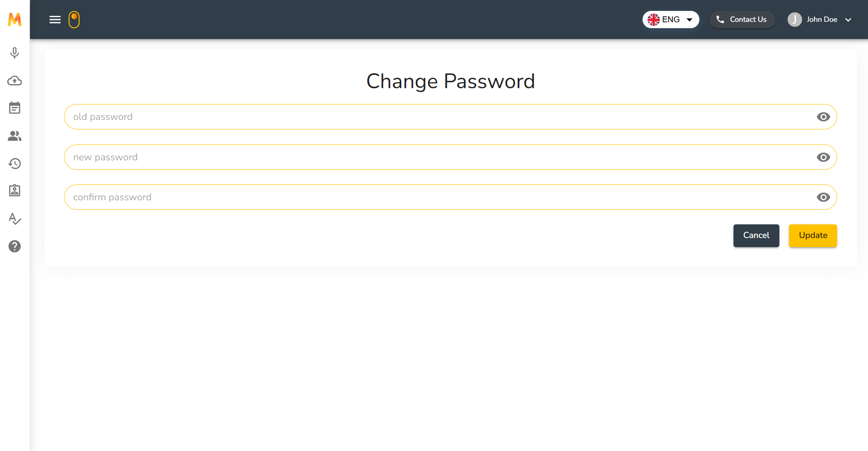Screen dimensions: 868x451
Task: Toggle new password visibility eye
Action: point(823,157)
